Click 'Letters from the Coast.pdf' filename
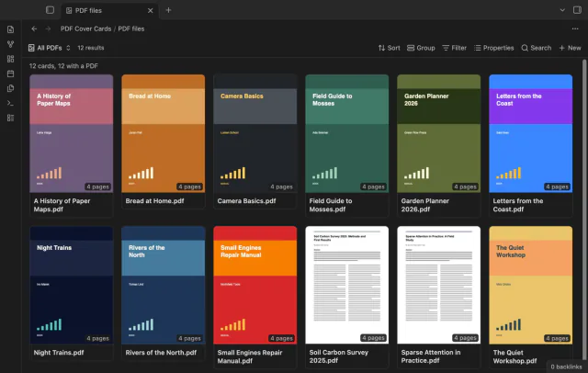588x373 pixels. click(x=518, y=205)
